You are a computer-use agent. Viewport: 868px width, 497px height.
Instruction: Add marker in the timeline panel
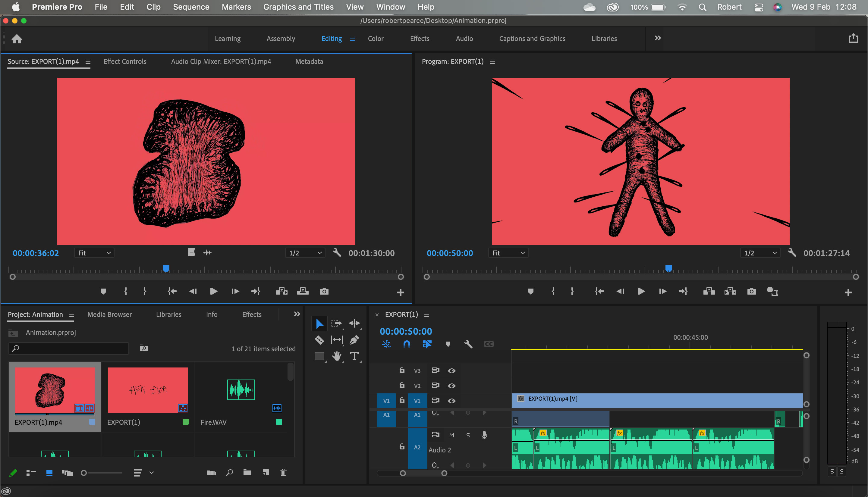[x=448, y=344]
